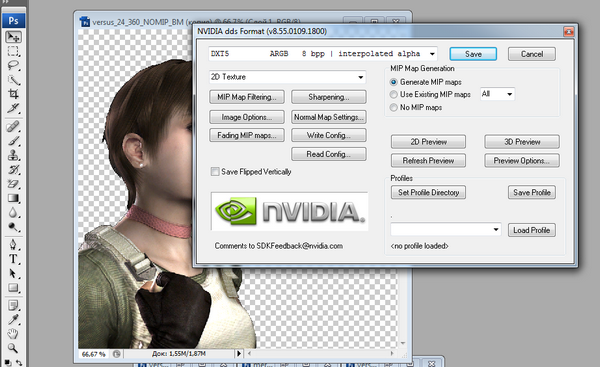
Task: Click Refresh Preview
Action: pos(428,161)
